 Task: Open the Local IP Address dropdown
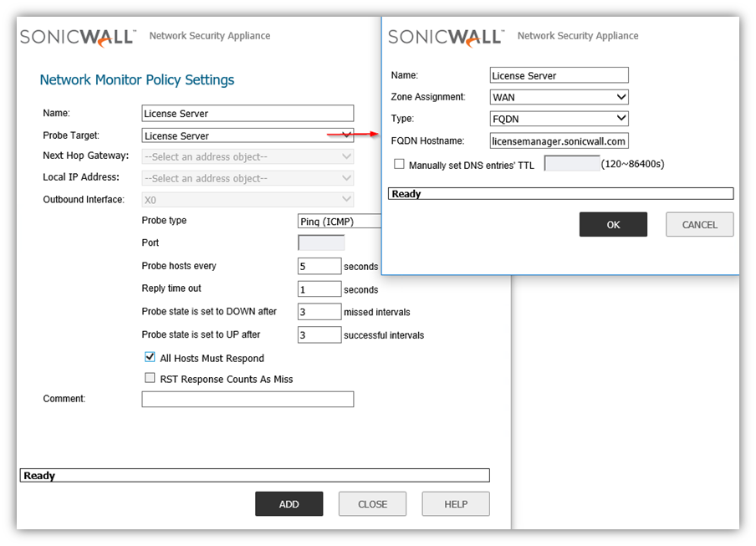tap(248, 178)
